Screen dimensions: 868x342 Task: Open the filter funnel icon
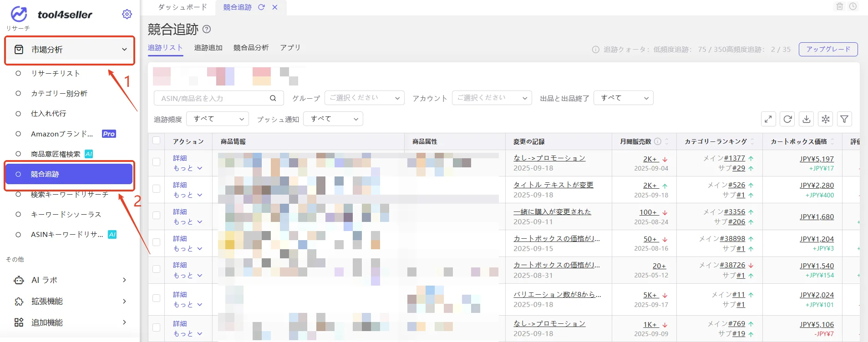pyautogui.click(x=844, y=119)
